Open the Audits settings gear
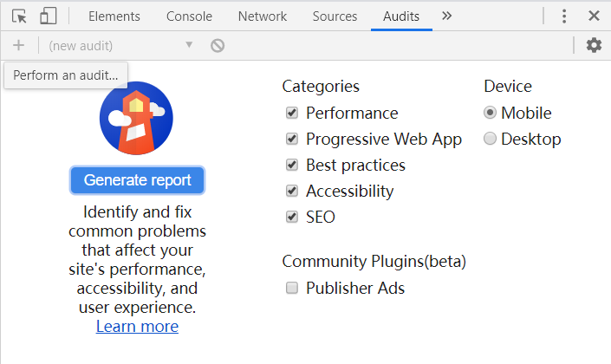Image resolution: width=611 pixels, height=364 pixels. pyautogui.click(x=594, y=46)
